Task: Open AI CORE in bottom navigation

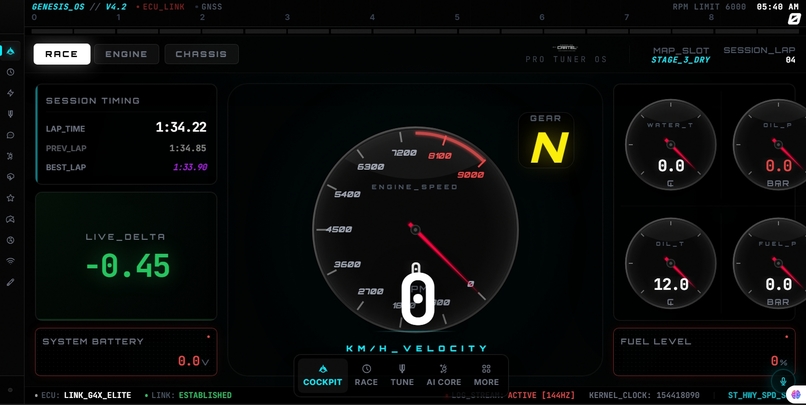Action: (x=444, y=376)
